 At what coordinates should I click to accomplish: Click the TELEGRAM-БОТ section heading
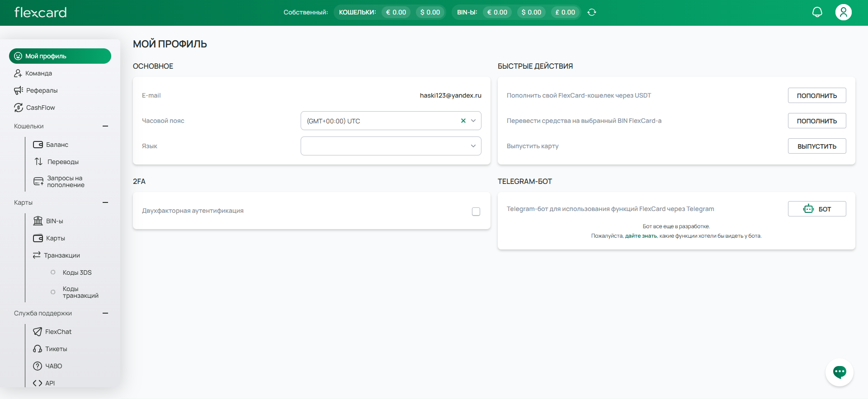click(525, 181)
